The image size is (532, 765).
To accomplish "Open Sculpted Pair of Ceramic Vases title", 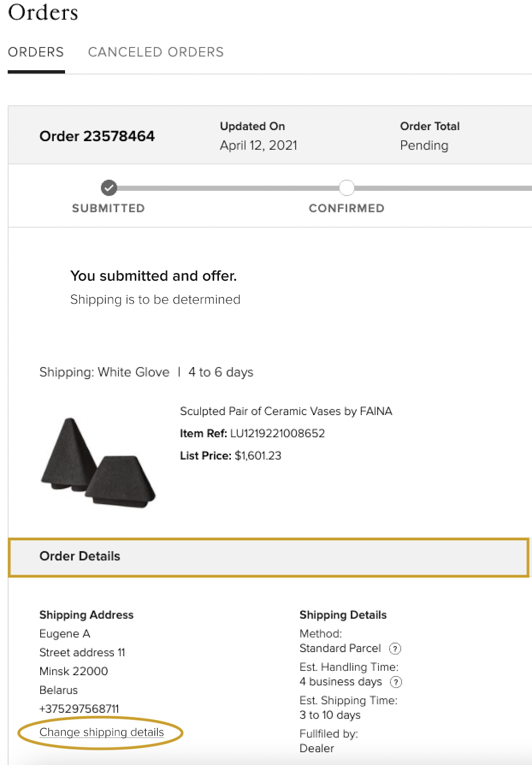I will [286, 411].
